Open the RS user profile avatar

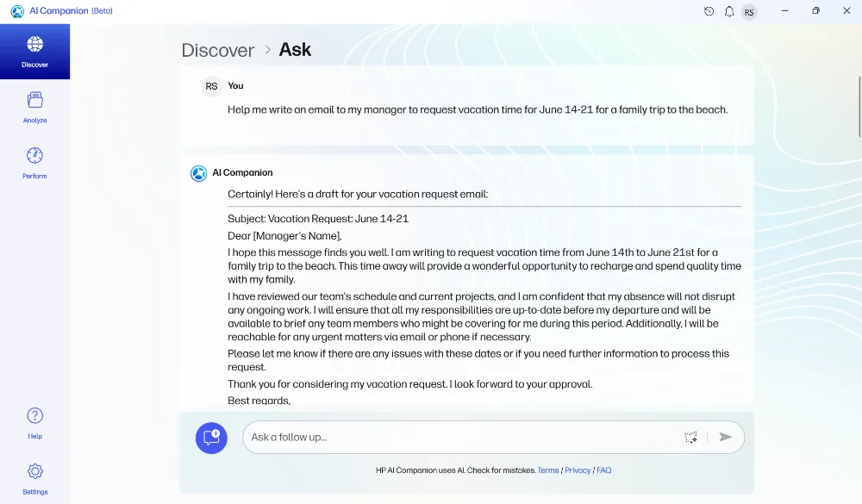(x=749, y=12)
